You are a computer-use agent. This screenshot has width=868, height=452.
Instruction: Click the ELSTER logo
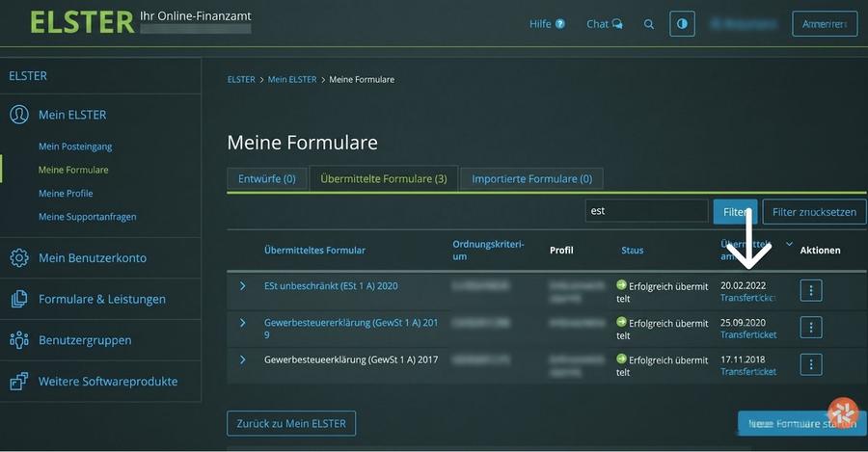pos(82,23)
